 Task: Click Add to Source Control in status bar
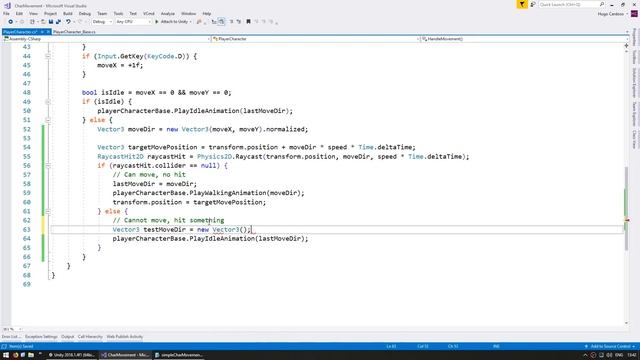pos(610,347)
